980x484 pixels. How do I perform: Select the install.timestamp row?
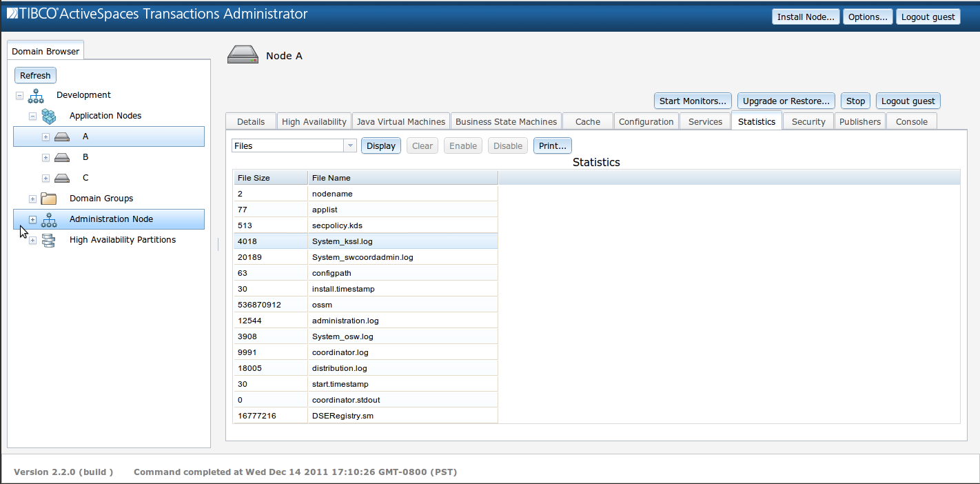click(365, 289)
